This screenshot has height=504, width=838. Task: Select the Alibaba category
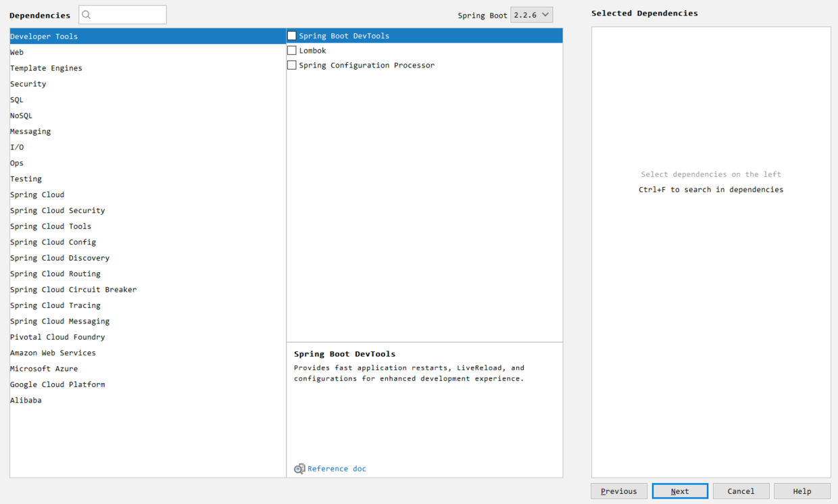click(148, 400)
